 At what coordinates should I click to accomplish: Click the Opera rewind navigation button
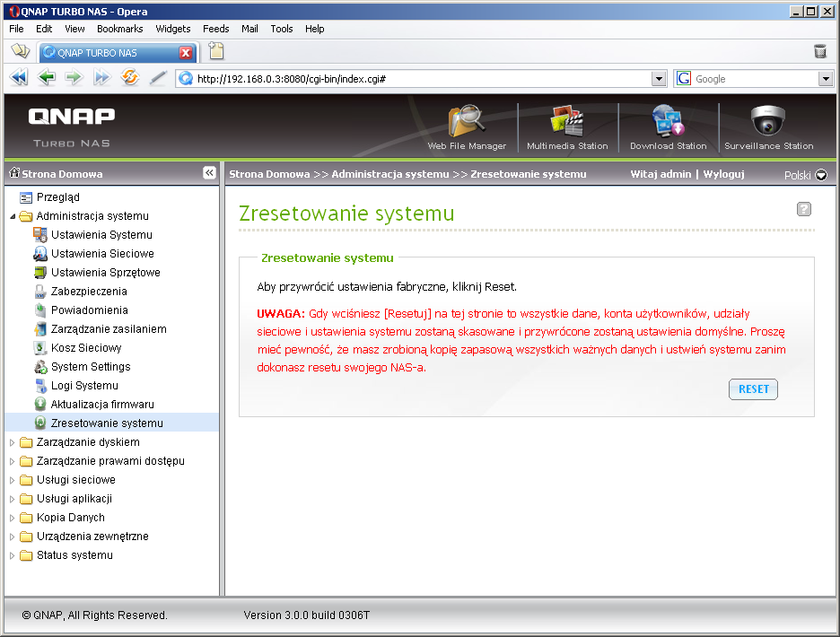click(x=19, y=78)
